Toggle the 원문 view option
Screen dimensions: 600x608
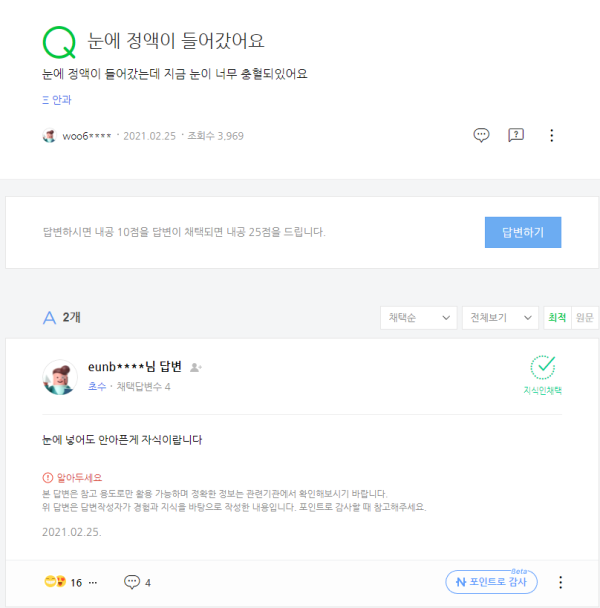[x=584, y=318]
